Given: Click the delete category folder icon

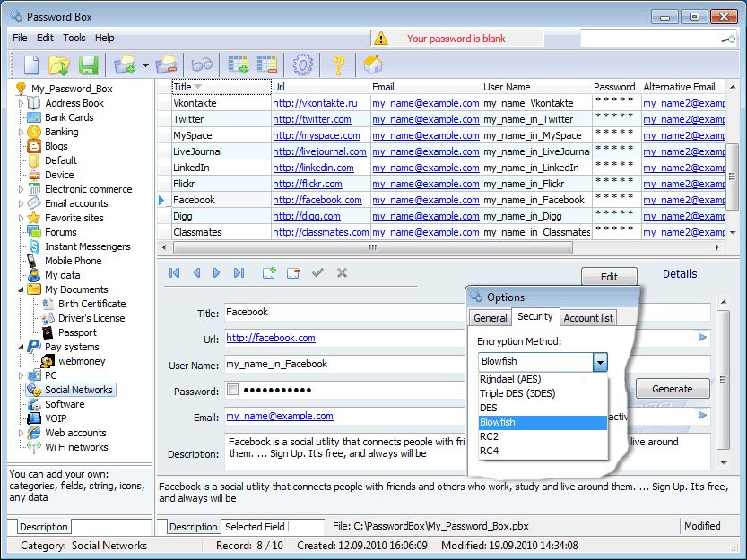Looking at the screenshot, I should [167, 65].
